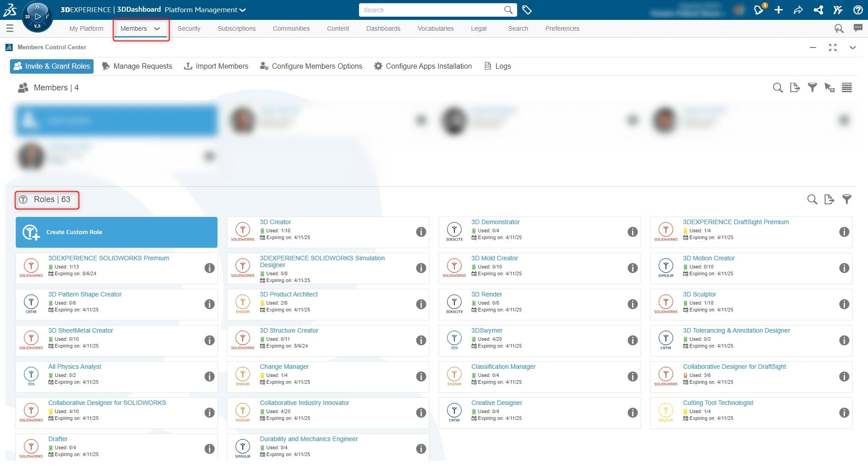This screenshot has height=466, width=868.
Task: Open notifications icon with badge
Action: (x=760, y=9)
